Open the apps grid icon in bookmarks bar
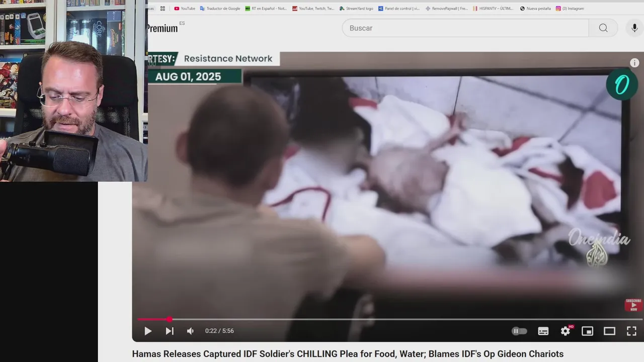Screen dimensions: 644x362 (x=163, y=9)
